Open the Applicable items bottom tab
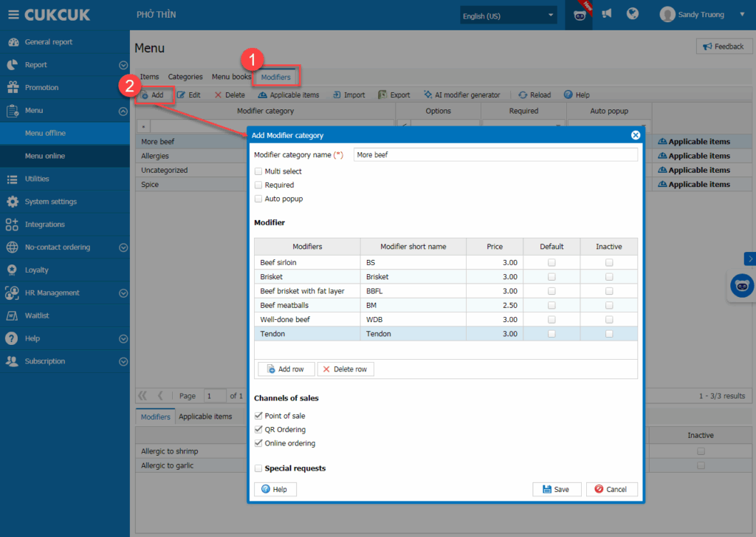Viewport: 756px width, 537px height. 205,417
